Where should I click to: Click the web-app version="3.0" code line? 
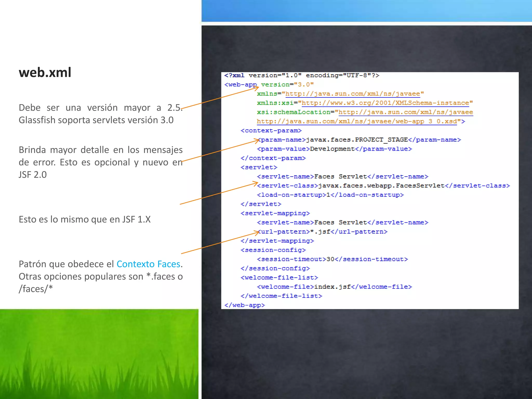pyautogui.click(x=269, y=84)
